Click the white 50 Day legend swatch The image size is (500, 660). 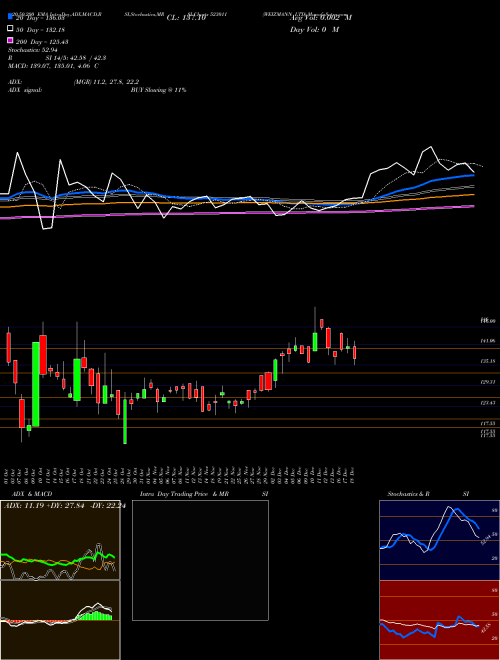pos(10,29)
